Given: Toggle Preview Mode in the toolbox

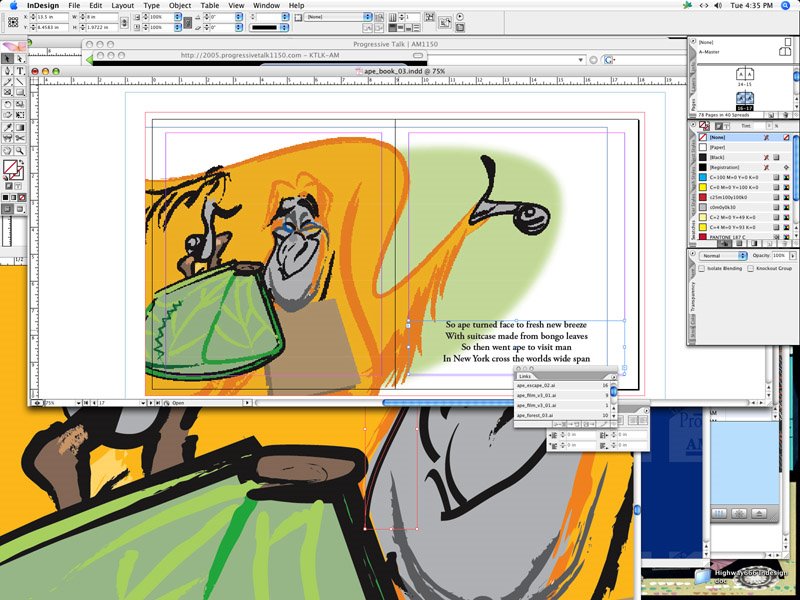Looking at the screenshot, I should [20, 209].
